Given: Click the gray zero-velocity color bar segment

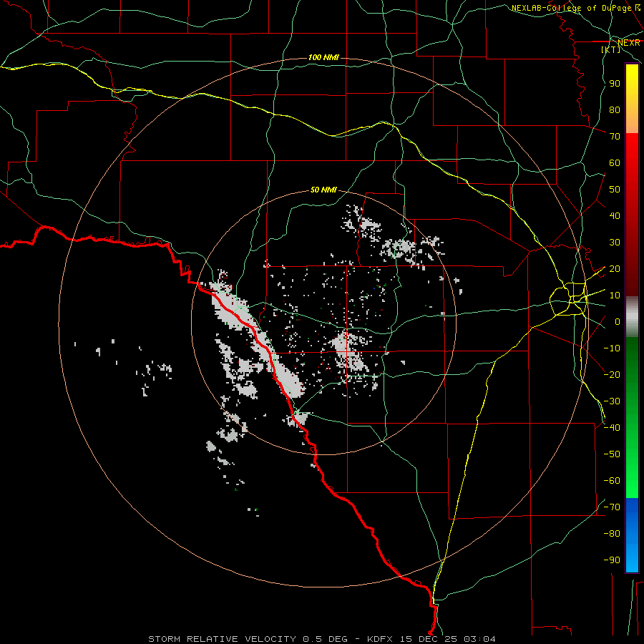Looking at the screenshot, I should [x=632, y=317].
